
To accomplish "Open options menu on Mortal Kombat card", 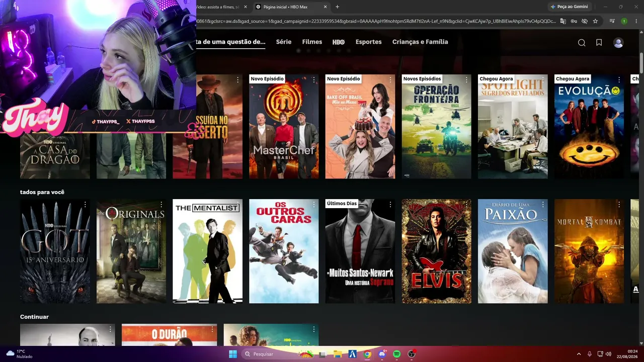I will [619, 205].
